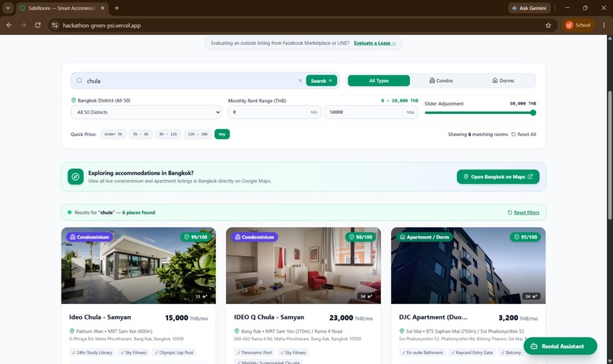The height and width of the screenshot is (364, 613).
Task: Click the 95/100 safety score badge
Action: point(526,236)
